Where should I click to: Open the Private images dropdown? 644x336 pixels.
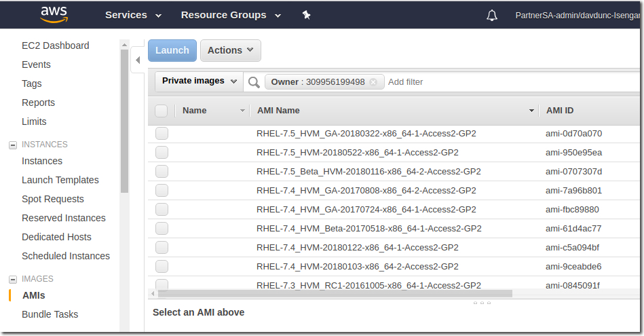coord(200,81)
